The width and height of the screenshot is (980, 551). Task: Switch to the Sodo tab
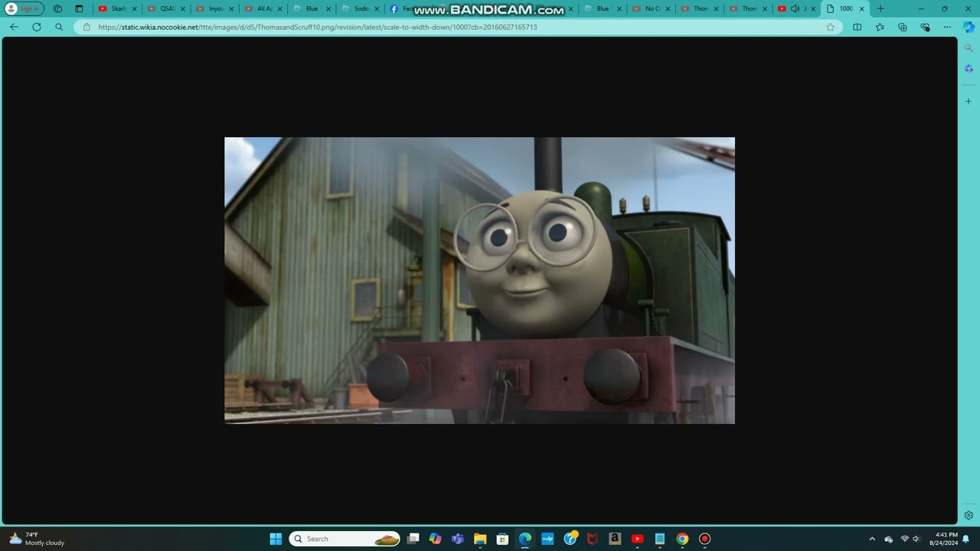[x=360, y=8]
